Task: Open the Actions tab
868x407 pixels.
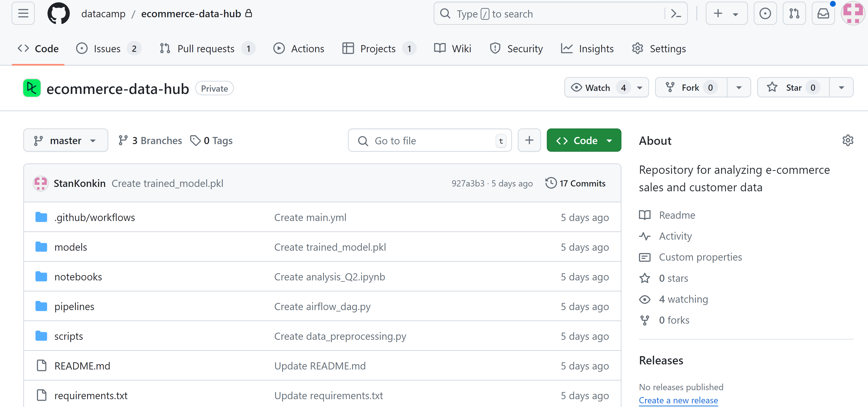Action: tap(299, 49)
